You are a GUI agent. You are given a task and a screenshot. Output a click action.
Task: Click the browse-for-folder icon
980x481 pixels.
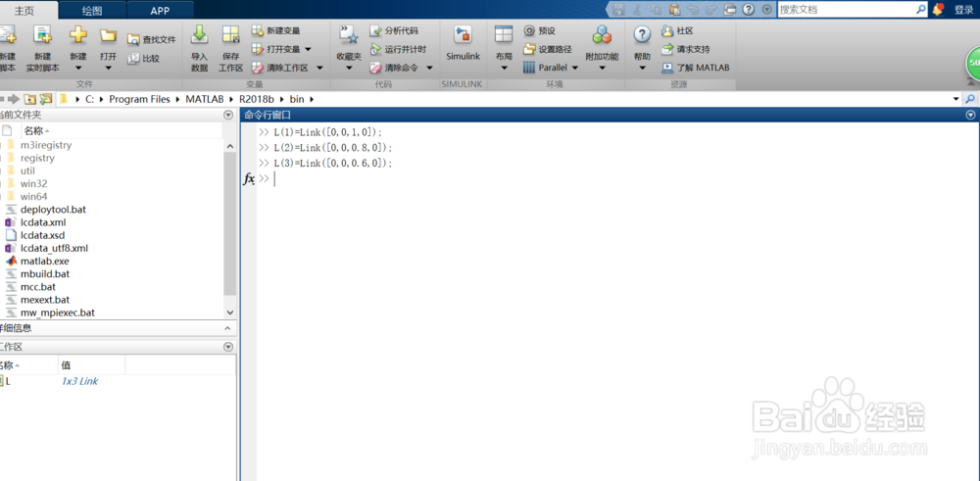[x=46, y=99]
